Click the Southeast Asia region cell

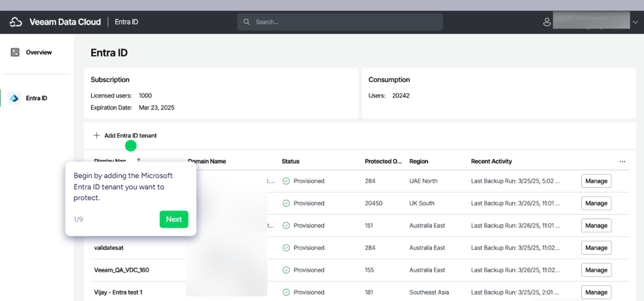coord(429,292)
